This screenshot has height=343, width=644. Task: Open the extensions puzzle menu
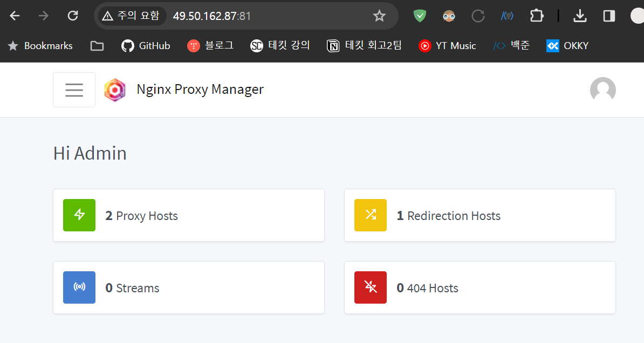tap(536, 16)
